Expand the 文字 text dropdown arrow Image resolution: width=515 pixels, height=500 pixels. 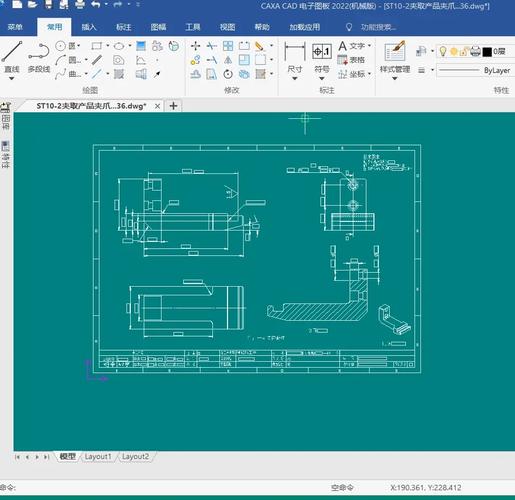369,46
